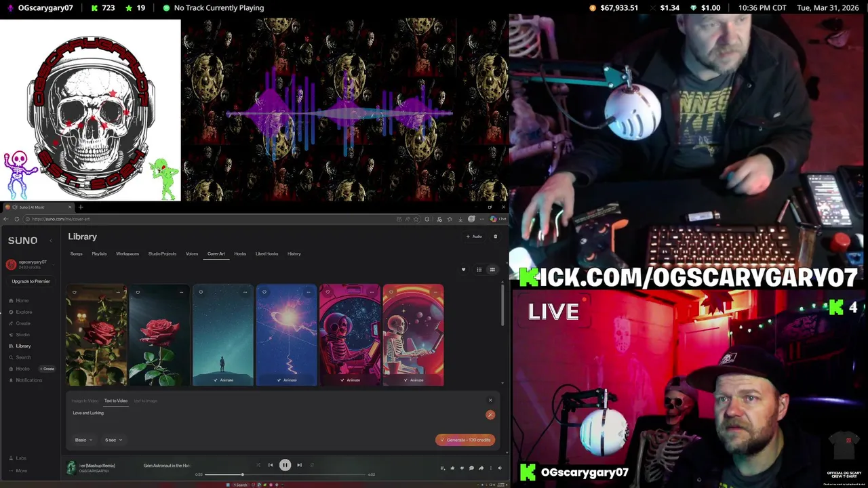The width and height of the screenshot is (868, 488).
Task: Switch to the Workspaces tab
Action: point(127,253)
